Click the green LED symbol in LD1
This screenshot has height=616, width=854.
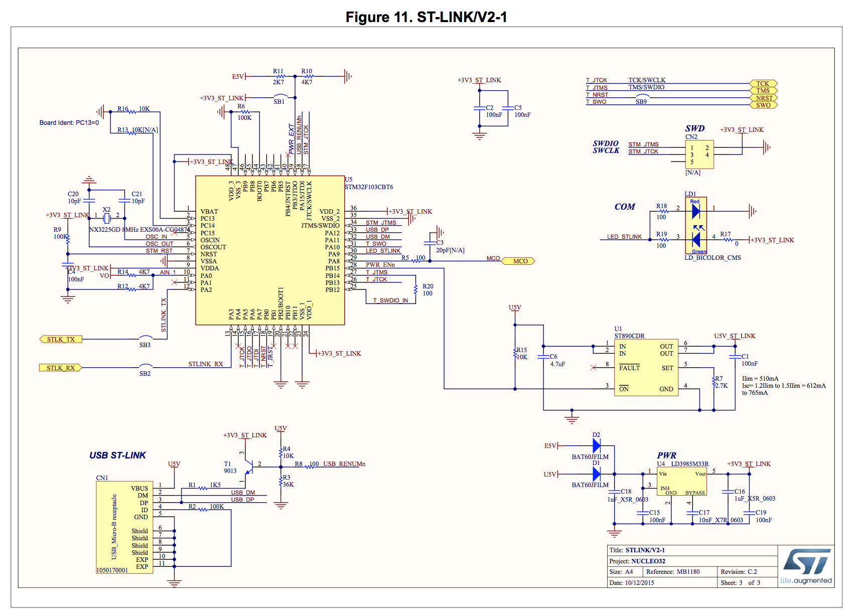695,239
